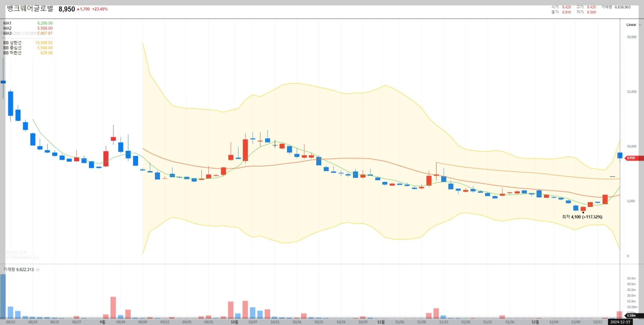Click the BB 하한선 legend row
Image resolution: width=644 pixels, height=325 pixels.
pos(28,53)
